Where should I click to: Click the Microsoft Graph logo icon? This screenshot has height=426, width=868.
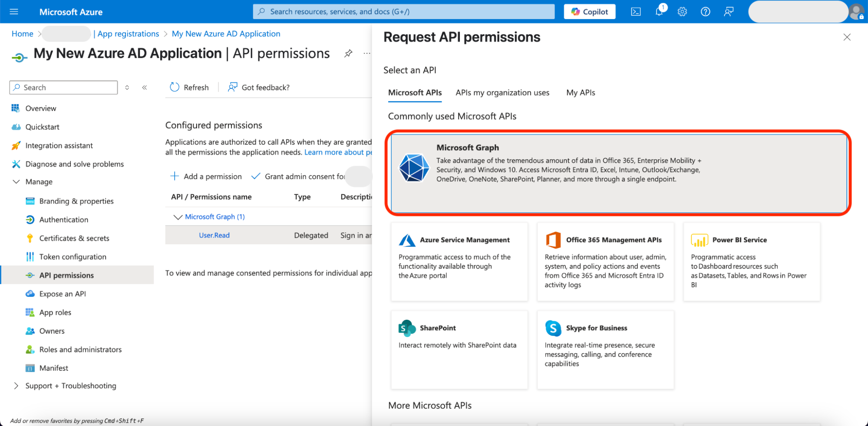[414, 168]
